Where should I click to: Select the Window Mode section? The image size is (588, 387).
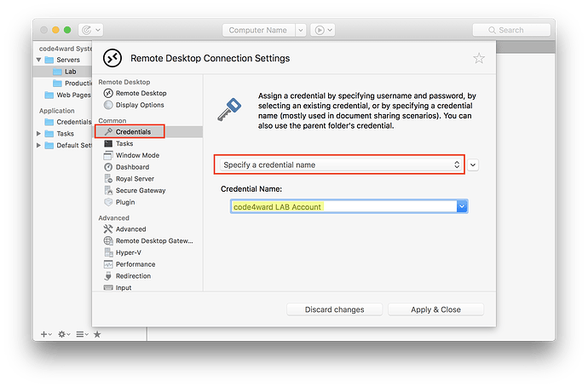pos(137,155)
